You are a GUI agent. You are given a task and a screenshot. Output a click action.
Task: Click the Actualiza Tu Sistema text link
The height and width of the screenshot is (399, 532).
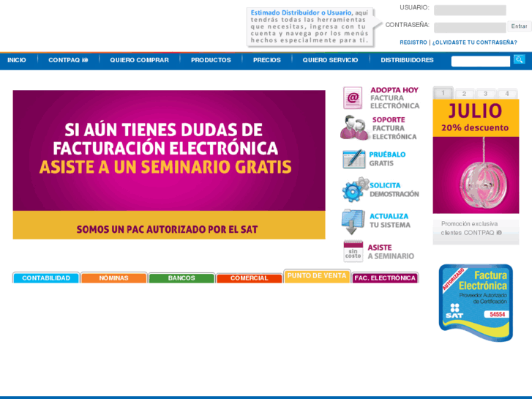(x=390, y=220)
